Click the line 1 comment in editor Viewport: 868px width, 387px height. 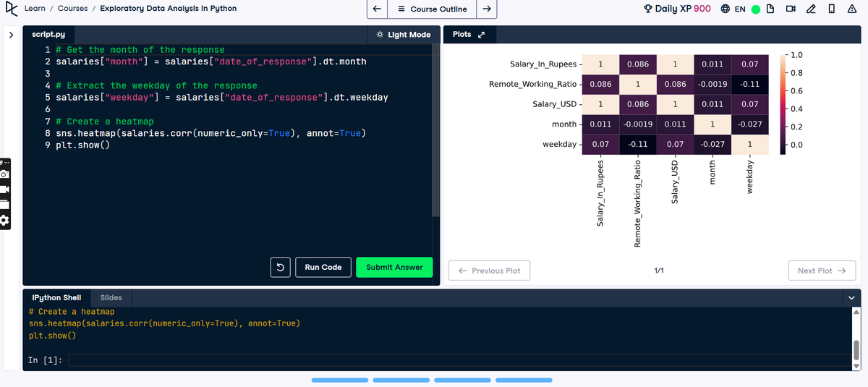click(x=140, y=50)
